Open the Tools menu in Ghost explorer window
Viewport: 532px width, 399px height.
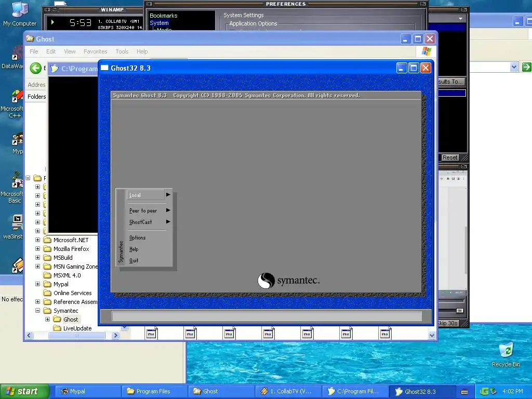122,51
